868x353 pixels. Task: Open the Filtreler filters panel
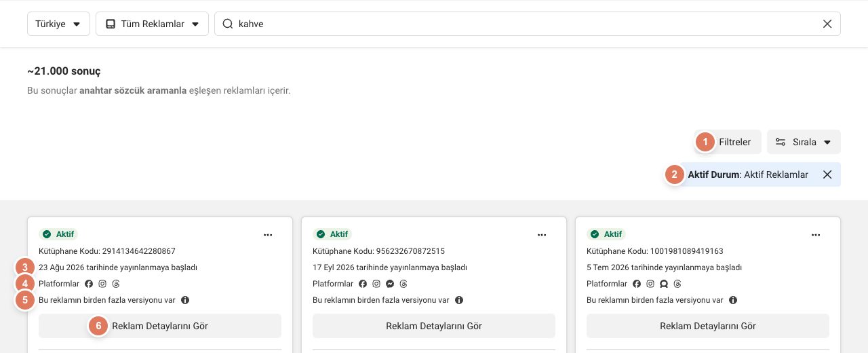728,142
